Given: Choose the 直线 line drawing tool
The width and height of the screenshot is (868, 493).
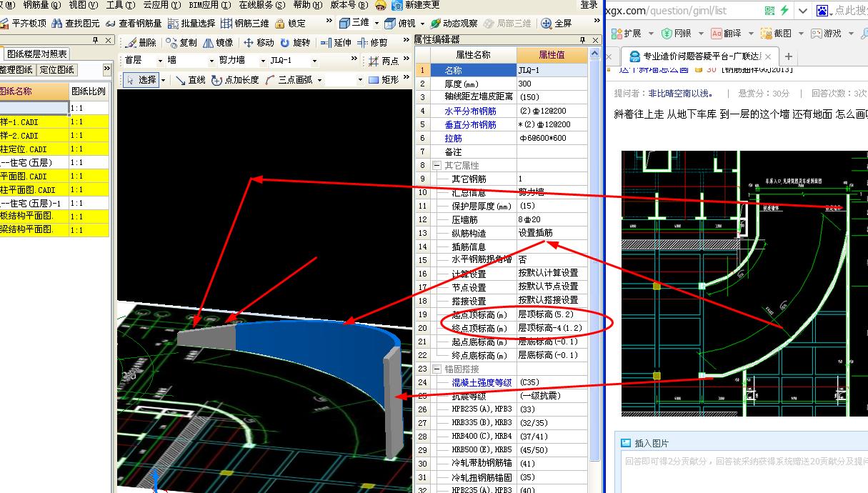Looking at the screenshot, I should pos(191,80).
